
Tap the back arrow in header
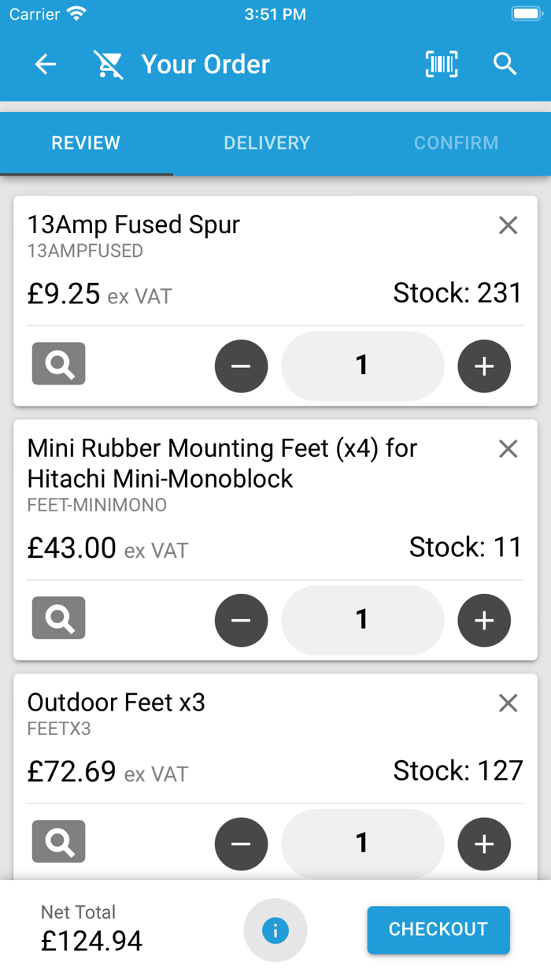pos(46,65)
